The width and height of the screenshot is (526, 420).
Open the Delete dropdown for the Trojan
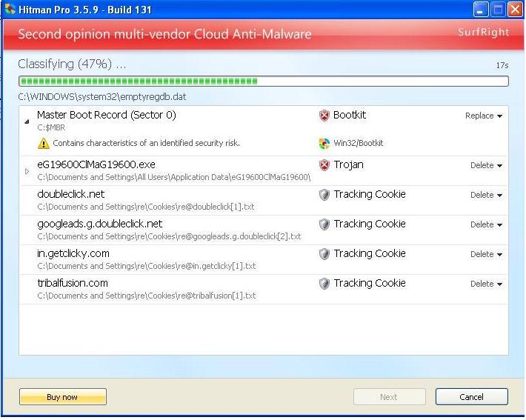[x=486, y=166]
